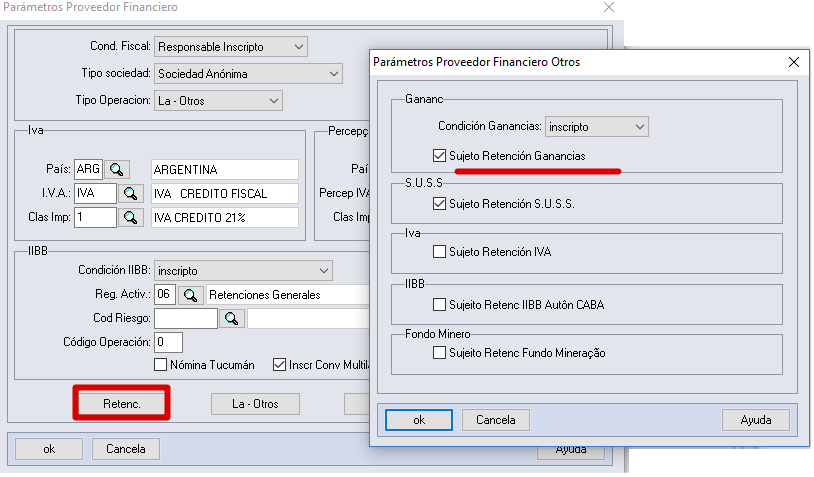Enable Sujeito Retenc IIBB Autôn CABA checkbox
814x477 pixels.
coord(439,305)
